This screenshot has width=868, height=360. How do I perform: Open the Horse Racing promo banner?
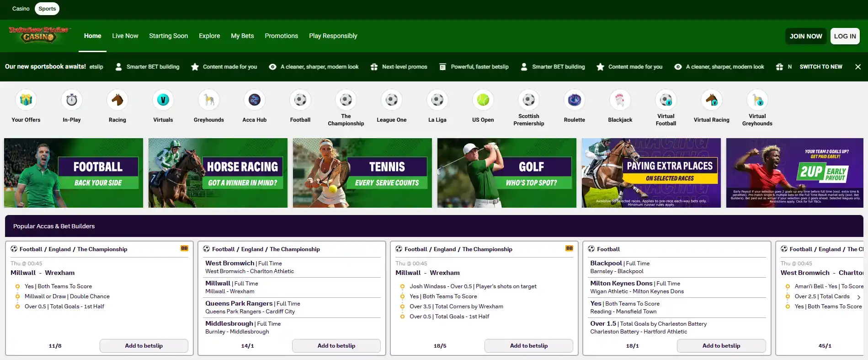tap(218, 173)
